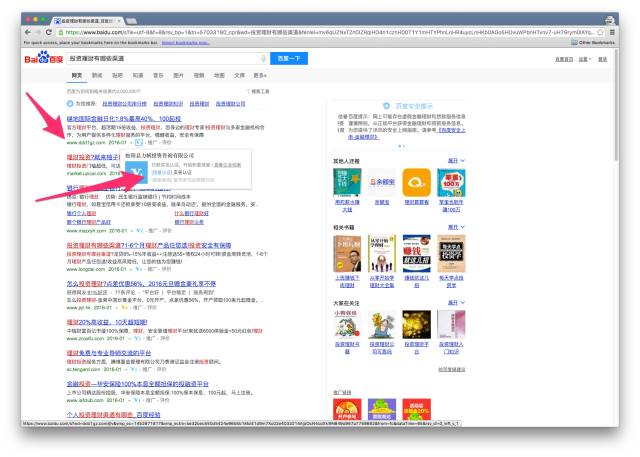
Task: Click the blue Baidu search button
Action: pyautogui.click(x=289, y=58)
